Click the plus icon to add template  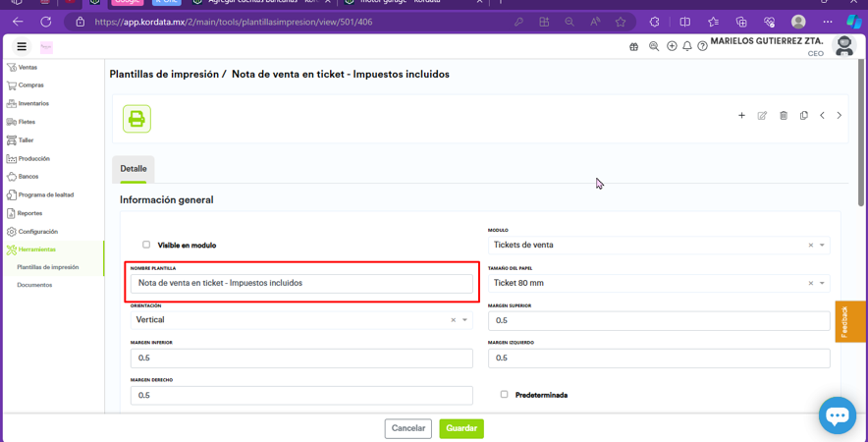(741, 116)
